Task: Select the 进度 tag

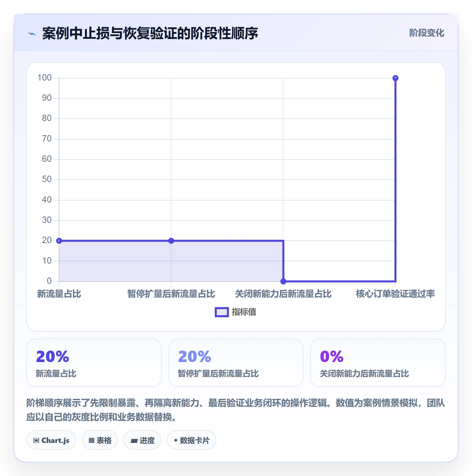Action: 142,440
